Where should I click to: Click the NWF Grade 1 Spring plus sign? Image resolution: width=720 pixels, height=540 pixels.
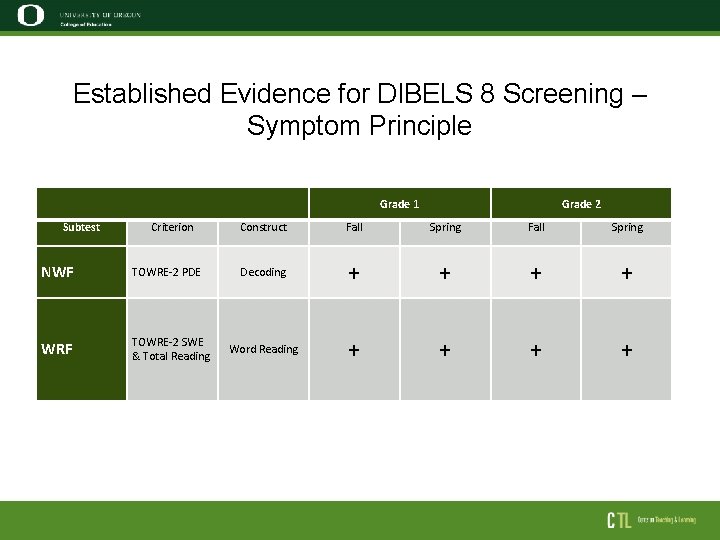click(444, 273)
